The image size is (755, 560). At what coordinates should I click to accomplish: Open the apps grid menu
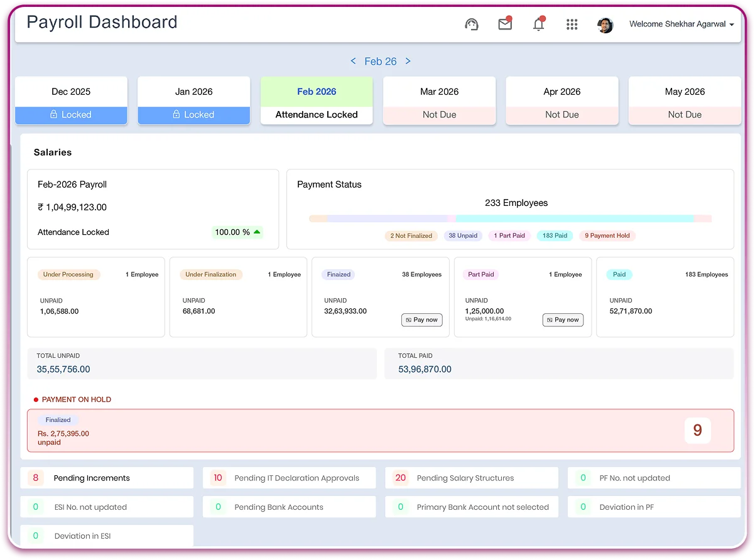pos(572,24)
